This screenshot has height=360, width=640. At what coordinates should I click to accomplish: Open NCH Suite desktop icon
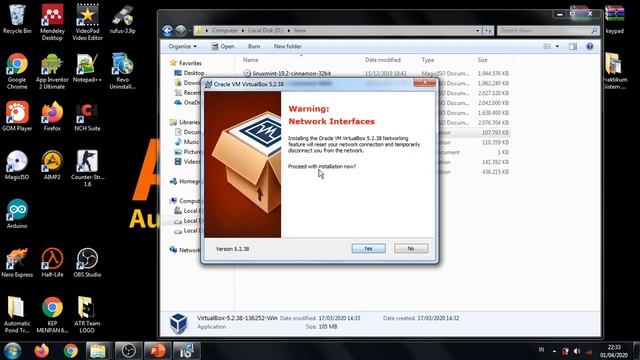(x=87, y=116)
